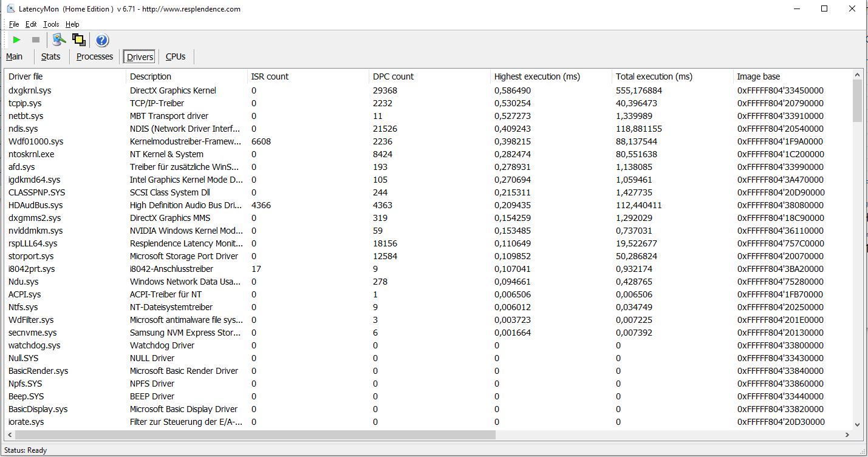Select the Wdf01000.sys driver row
This screenshot has width=868, height=457.
(x=428, y=141)
